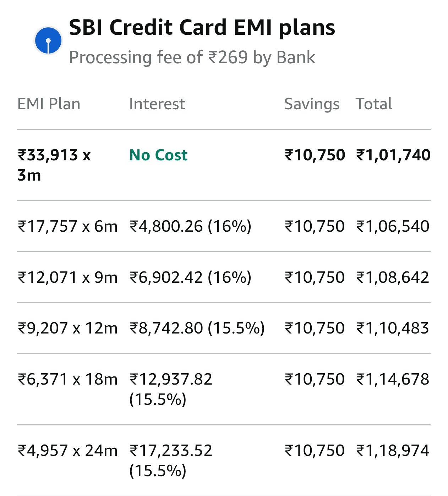Click the SBI bank logo icon
Image resolution: width=448 pixels, height=496 pixels.
point(48,41)
